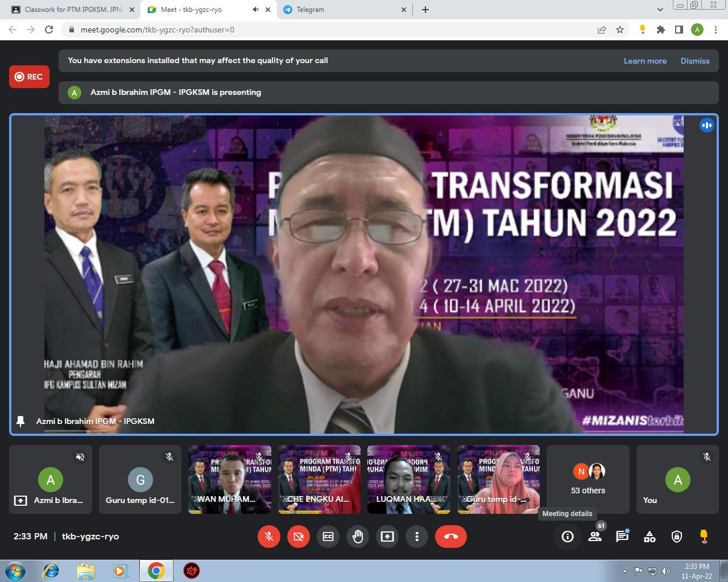Open Chrome profile avatar A
The image size is (728, 582).
(697, 30)
